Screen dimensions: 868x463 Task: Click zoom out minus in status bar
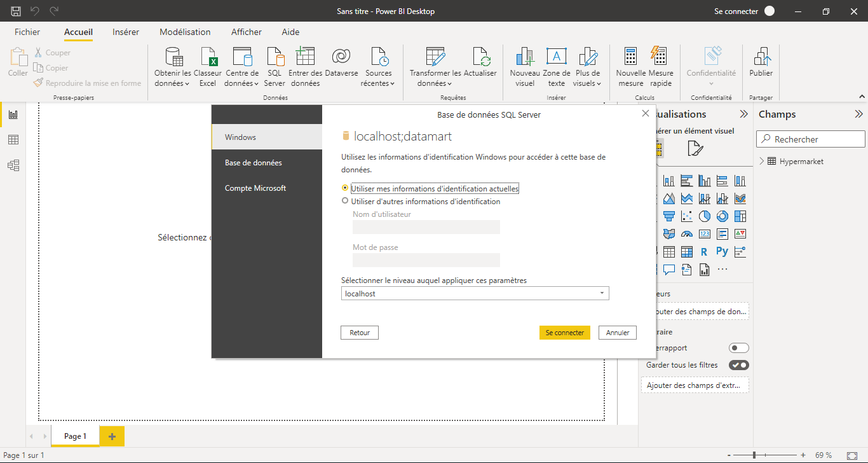728,455
